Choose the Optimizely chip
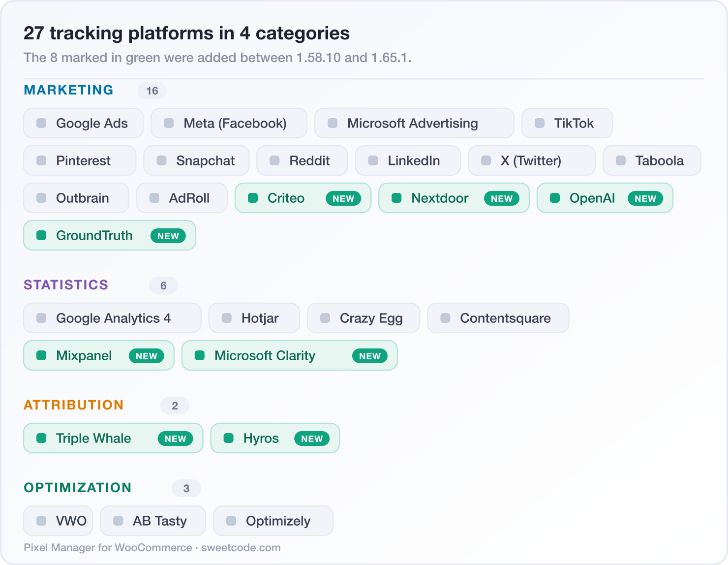Screen dimensions: 728x565 click(x=273, y=521)
